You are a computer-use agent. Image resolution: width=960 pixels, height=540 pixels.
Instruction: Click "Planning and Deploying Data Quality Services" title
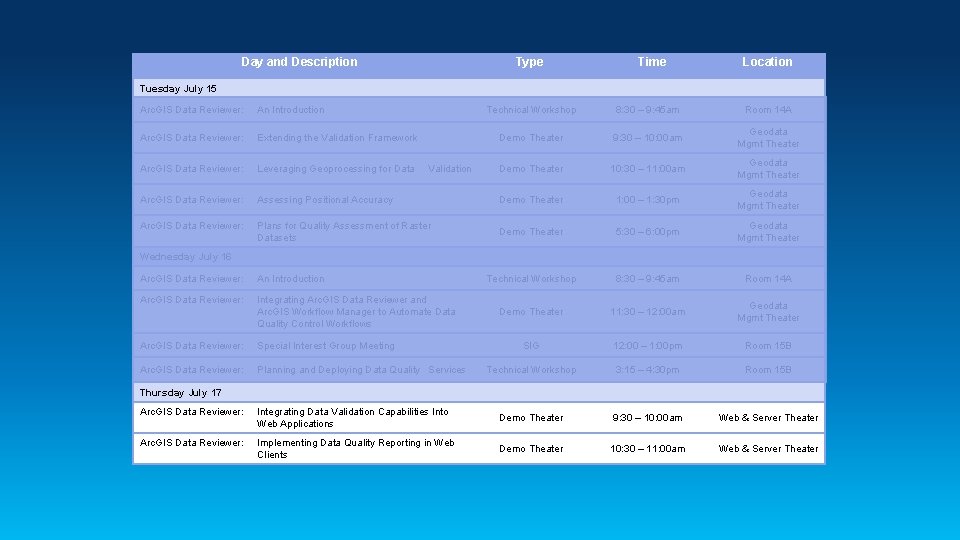coord(361,370)
